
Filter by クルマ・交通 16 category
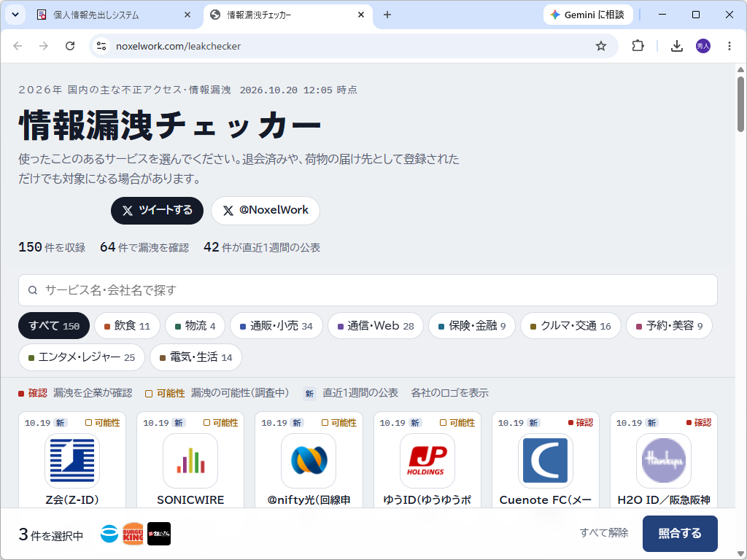(x=570, y=326)
